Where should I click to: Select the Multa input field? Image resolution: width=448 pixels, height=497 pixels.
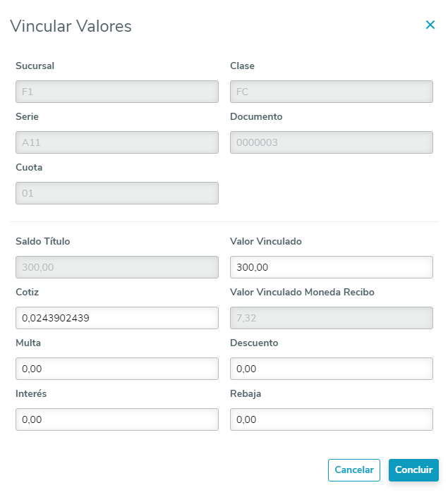[x=116, y=369]
